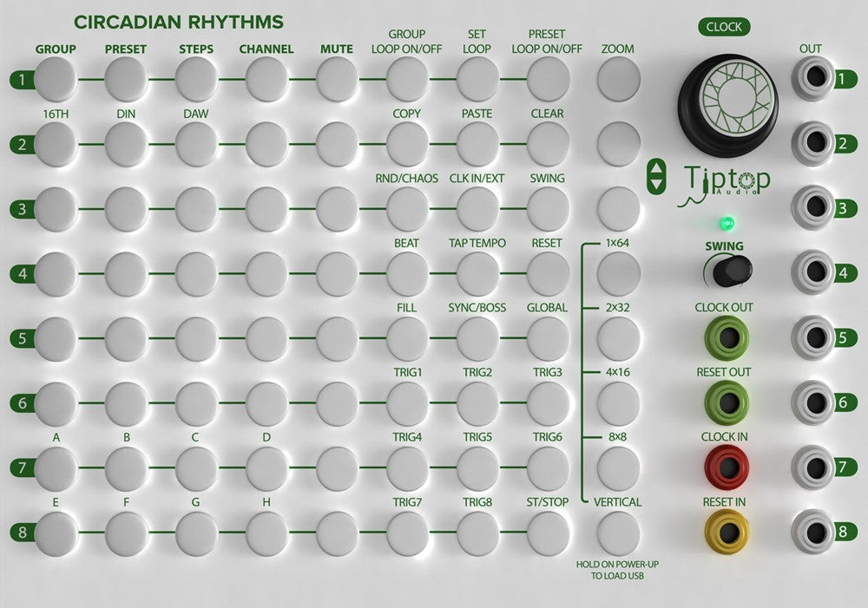The width and height of the screenshot is (868, 608).
Task: Click the up/down arrow selector
Action: (x=656, y=177)
